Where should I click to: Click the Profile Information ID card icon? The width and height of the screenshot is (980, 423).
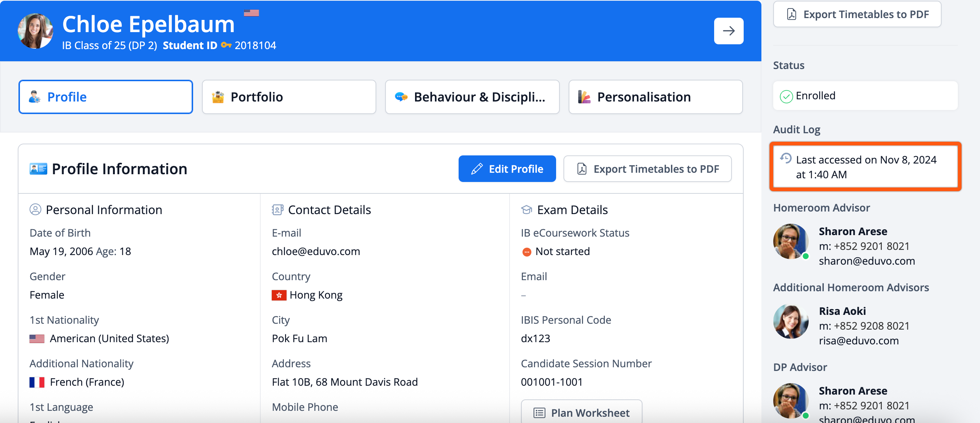click(x=38, y=169)
